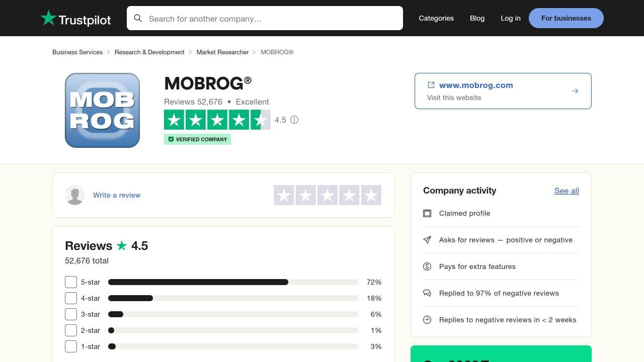Open the info tooltip beside the 4.5 rating

point(294,120)
